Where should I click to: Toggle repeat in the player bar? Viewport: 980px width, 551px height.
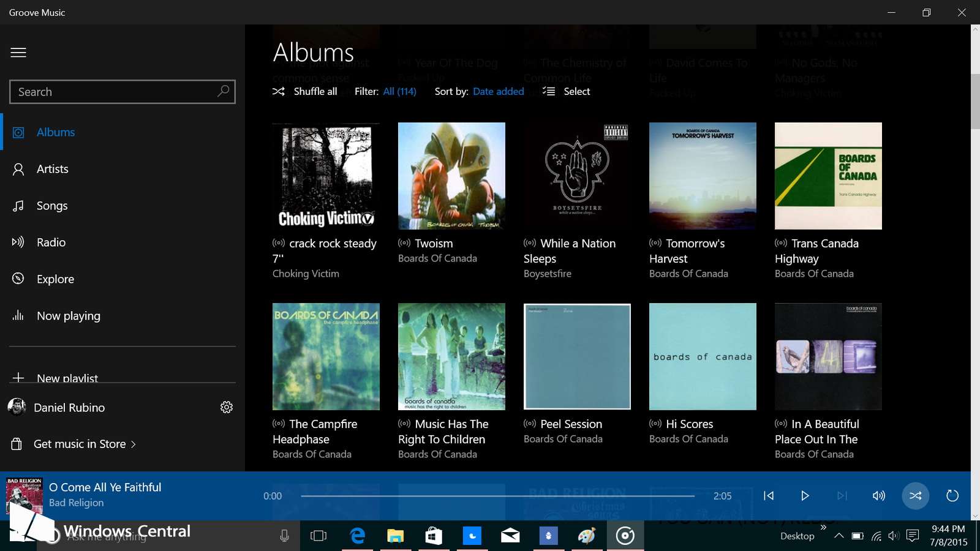(952, 496)
